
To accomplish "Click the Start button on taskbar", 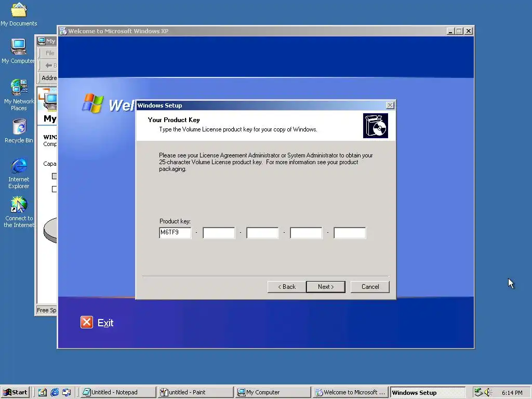I will [15, 392].
